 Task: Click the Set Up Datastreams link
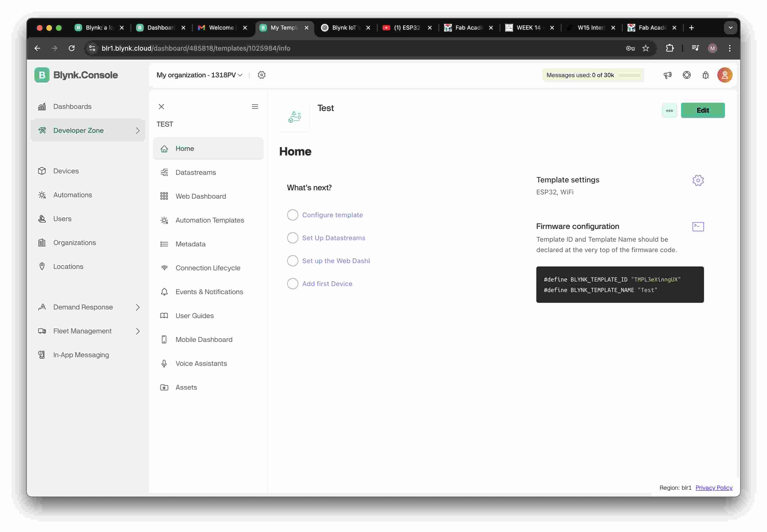(x=334, y=238)
